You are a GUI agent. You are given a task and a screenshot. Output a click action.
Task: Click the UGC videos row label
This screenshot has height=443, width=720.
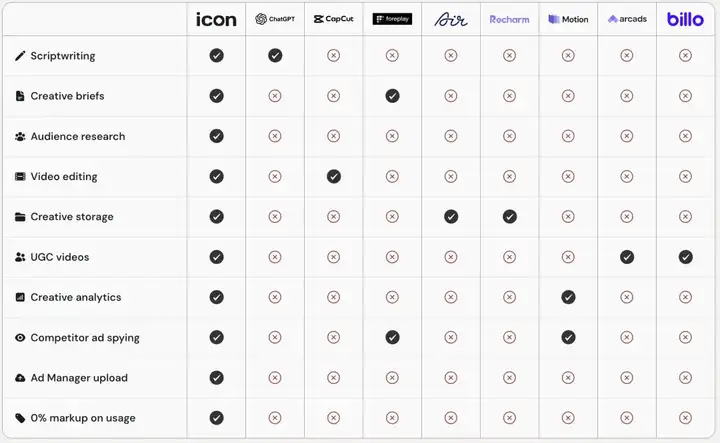coord(60,257)
